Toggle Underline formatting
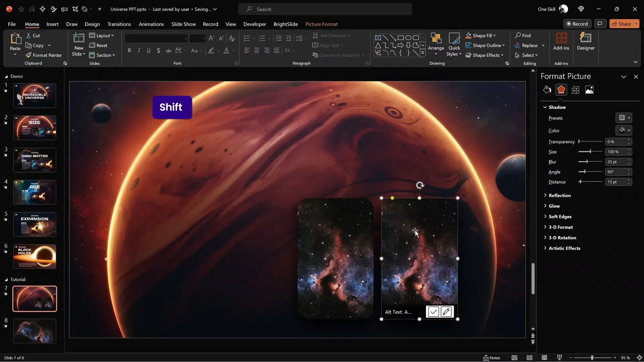 (x=149, y=50)
